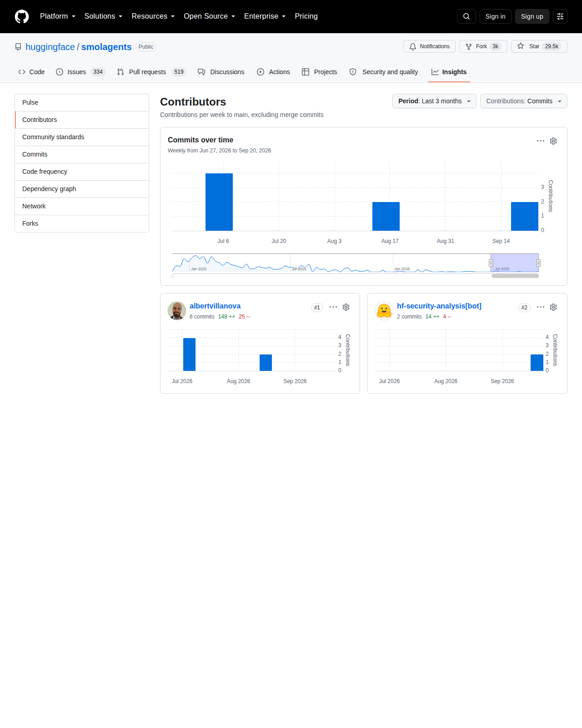582x728 pixels.
Task: Open the albertvillanova profile link
Action: [x=215, y=306]
